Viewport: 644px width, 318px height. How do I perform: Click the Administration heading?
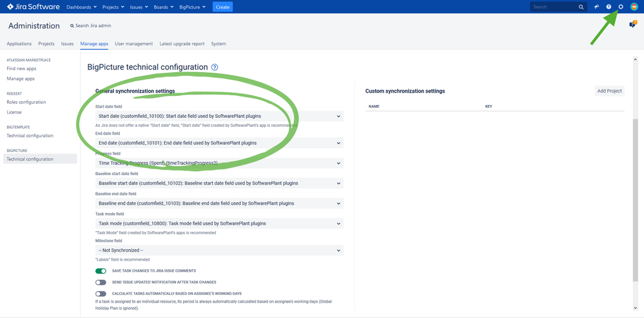[x=34, y=26]
